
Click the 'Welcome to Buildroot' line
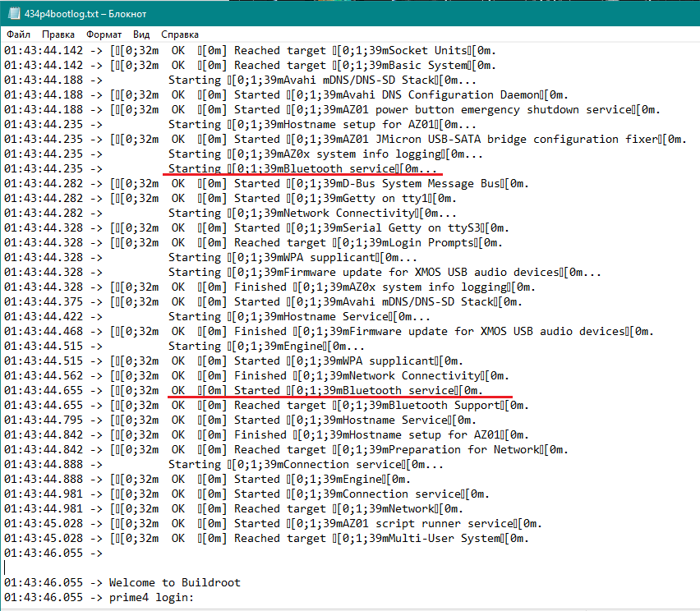tap(174, 582)
